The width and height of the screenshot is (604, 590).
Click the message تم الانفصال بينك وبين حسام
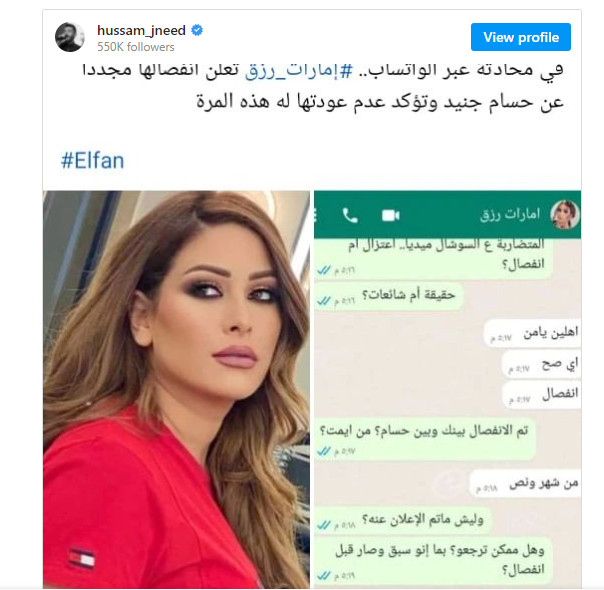tap(425, 439)
